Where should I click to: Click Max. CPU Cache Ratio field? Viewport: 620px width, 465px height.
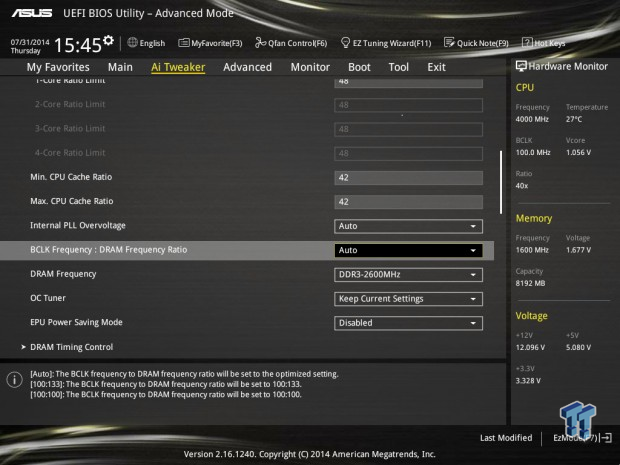408,202
